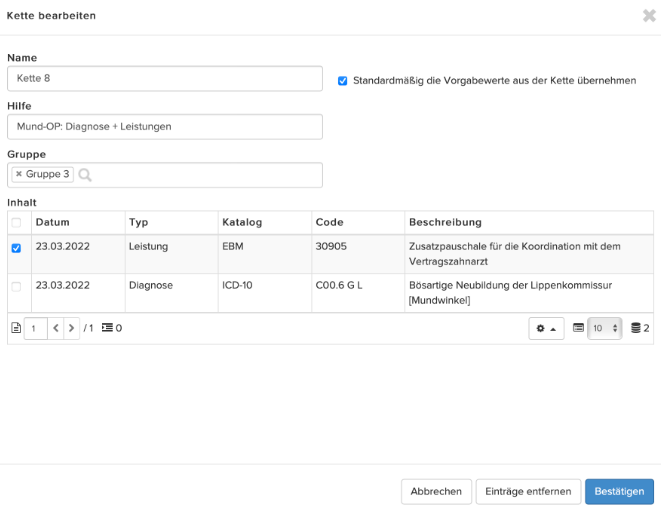Click the selected rows count icon
The height and width of the screenshot is (507, 661).
pyautogui.click(x=107, y=327)
